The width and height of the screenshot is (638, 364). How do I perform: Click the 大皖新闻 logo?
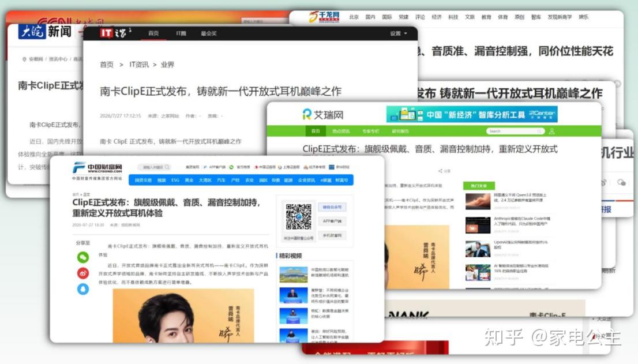click(45, 31)
